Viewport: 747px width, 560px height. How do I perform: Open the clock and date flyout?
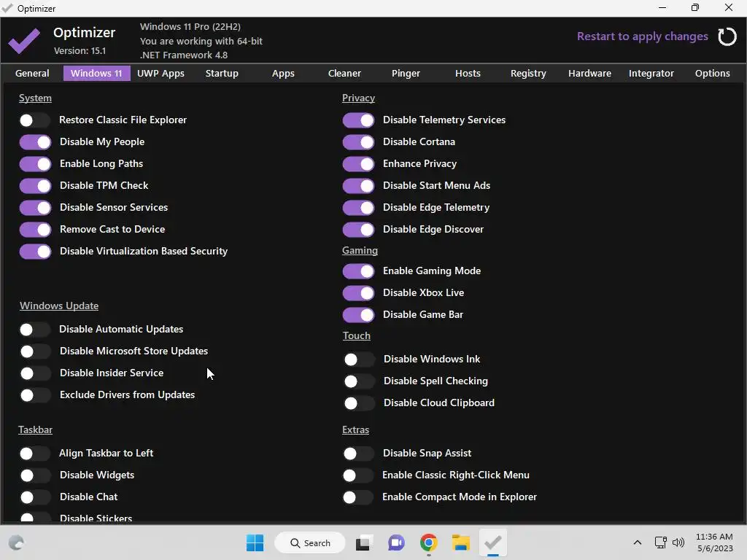pos(715,542)
